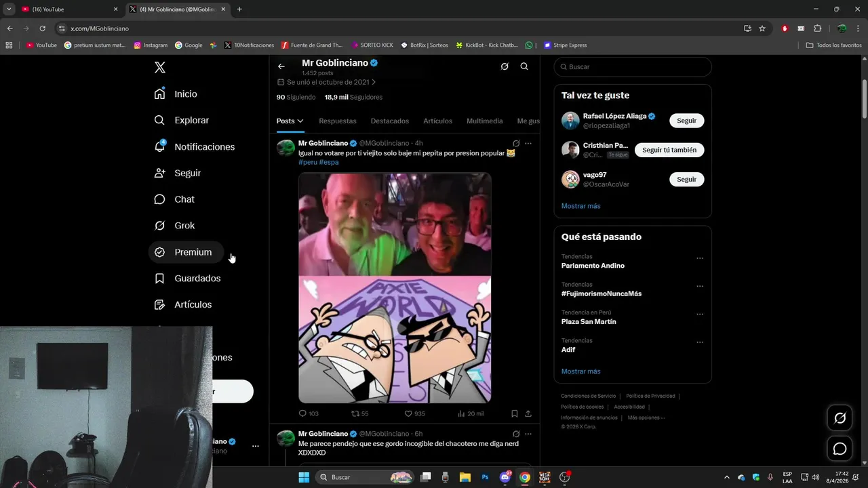Open more options on the 4h post
Viewport: 868px width, 488px height.
(x=528, y=143)
